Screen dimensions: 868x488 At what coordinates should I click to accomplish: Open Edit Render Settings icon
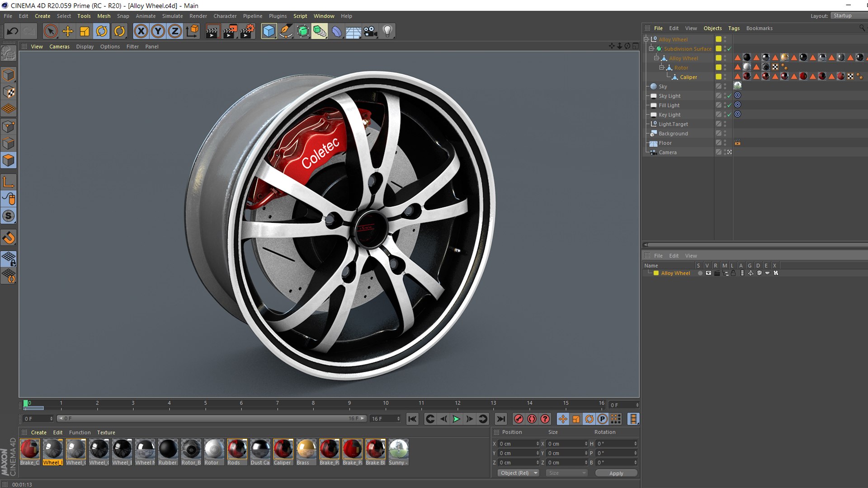coord(247,31)
